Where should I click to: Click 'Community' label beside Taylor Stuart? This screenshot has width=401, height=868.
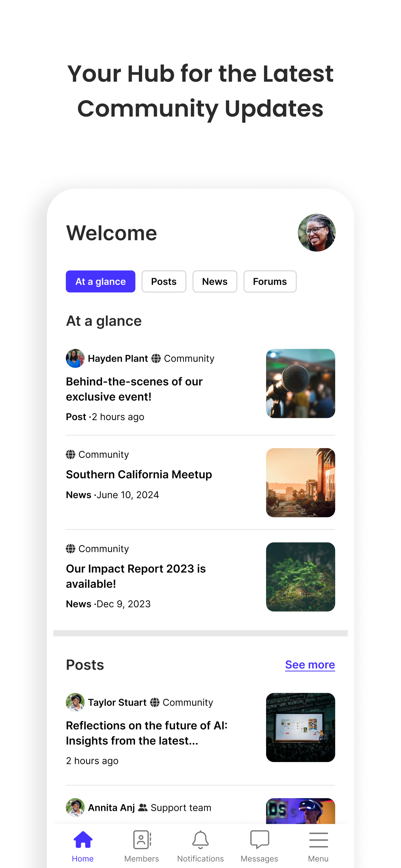(x=188, y=703)
